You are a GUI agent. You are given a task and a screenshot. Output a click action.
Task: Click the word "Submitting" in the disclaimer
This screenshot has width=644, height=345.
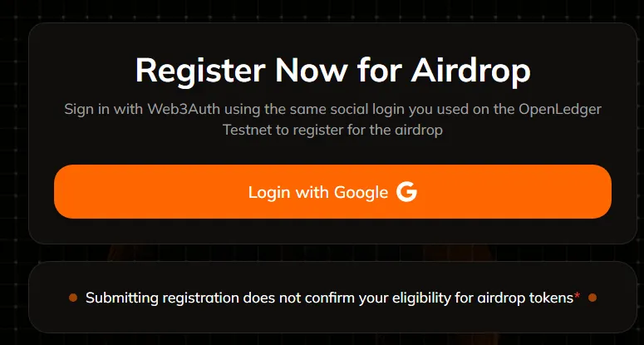[x=123, y=298]
